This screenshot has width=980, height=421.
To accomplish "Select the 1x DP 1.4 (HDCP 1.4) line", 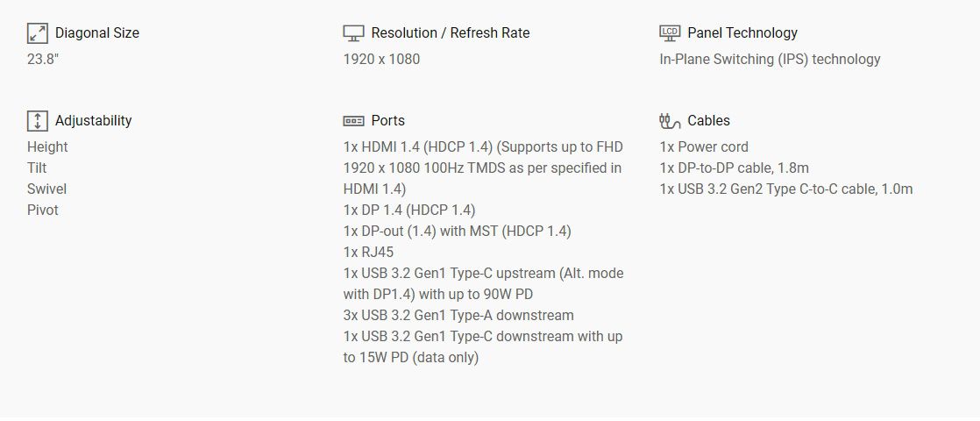I will tap(409, 210).
